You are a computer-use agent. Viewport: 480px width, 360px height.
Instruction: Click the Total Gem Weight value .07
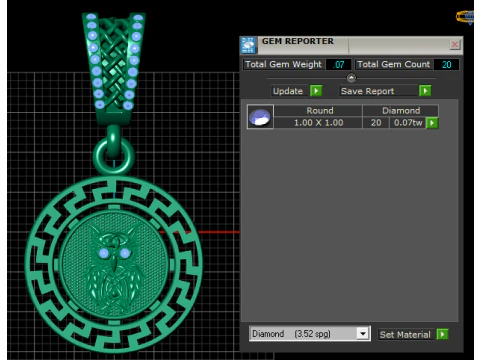tap(339, 64)
